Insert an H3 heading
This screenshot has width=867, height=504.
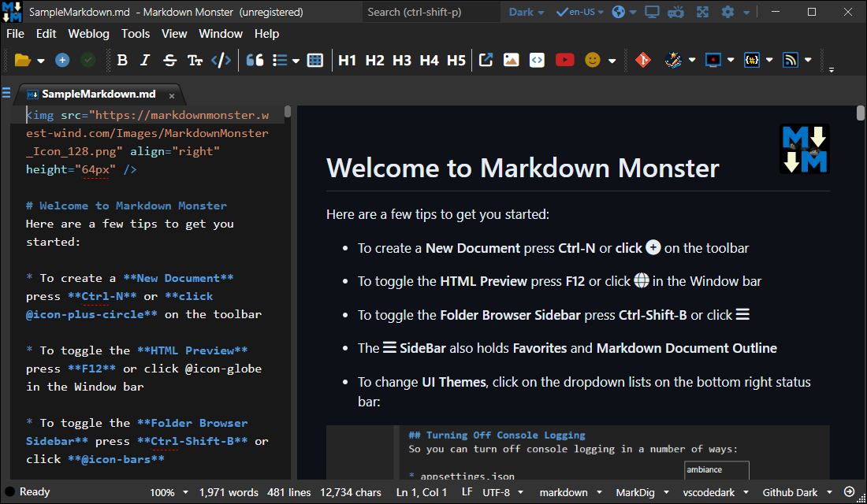click(402, 60)
